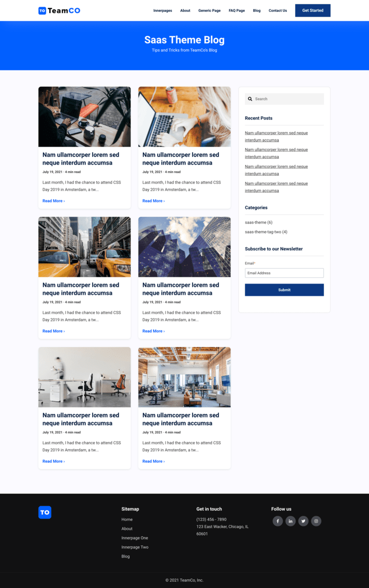The width and height of the screenshot is (369, 588).
Task: Open the Facebook social icon
Action: pos(277,521)
